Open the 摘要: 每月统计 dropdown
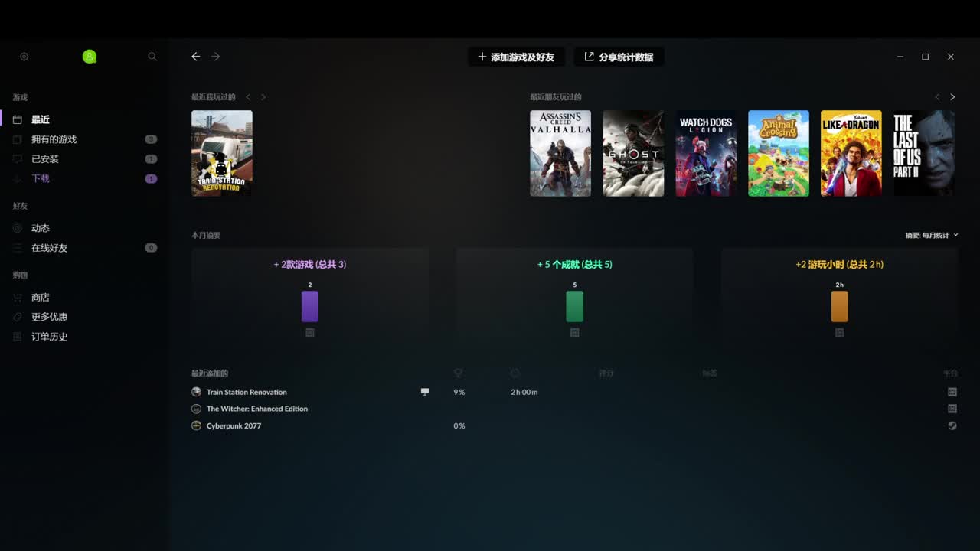The image size is (980, 551). 932,236
